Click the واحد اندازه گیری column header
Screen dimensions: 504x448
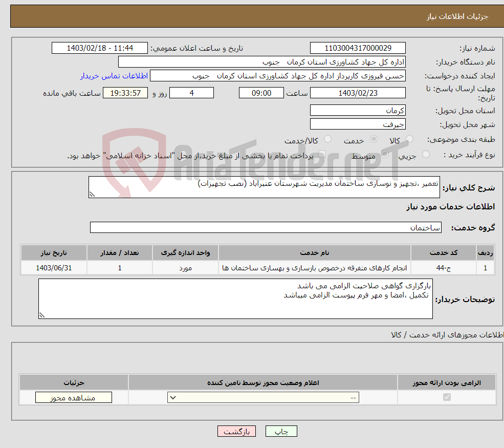185,253
